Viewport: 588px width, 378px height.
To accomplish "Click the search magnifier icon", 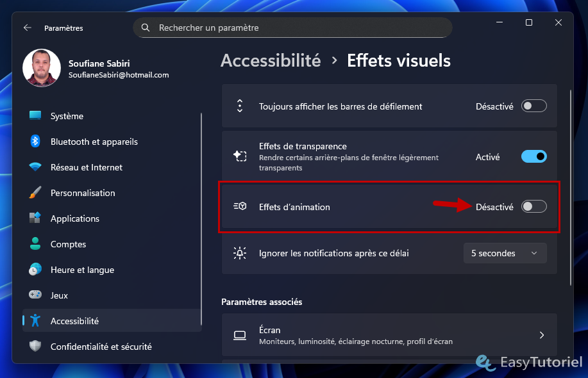I will click(145, 28).
